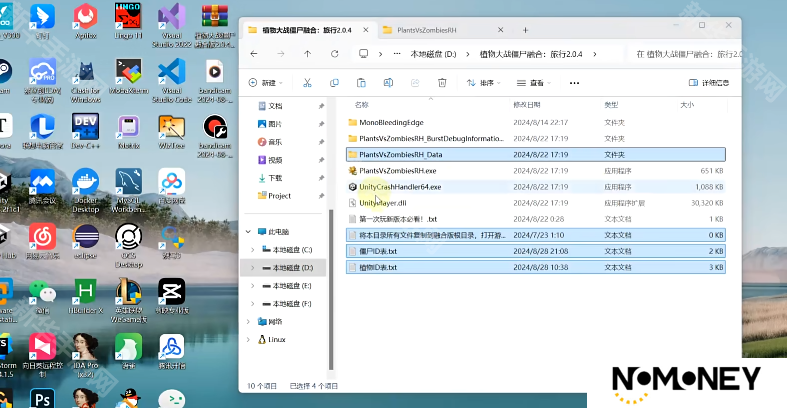Open Lingo 11 desktop shortcut

[x=128, y=21]
